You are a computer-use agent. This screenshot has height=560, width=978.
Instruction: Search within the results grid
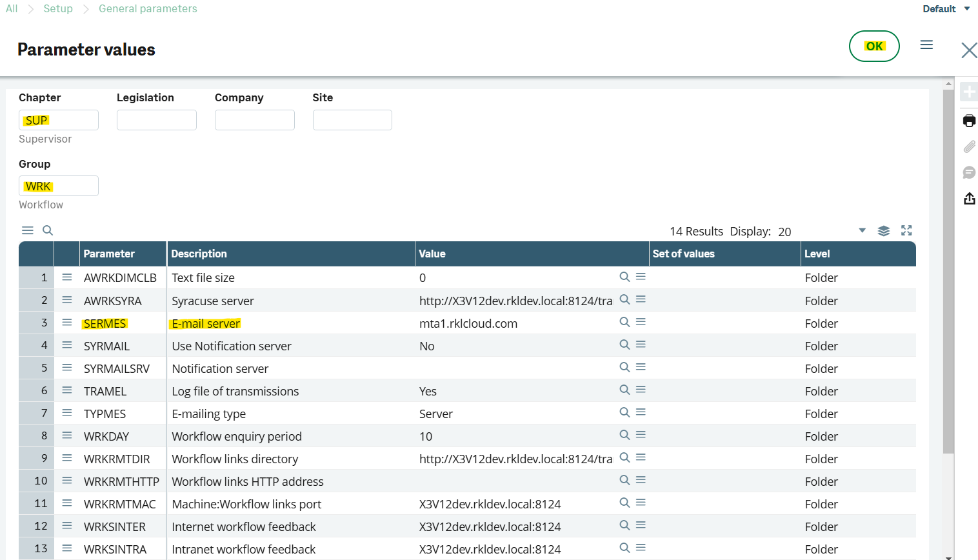click(x=47, y=230)
